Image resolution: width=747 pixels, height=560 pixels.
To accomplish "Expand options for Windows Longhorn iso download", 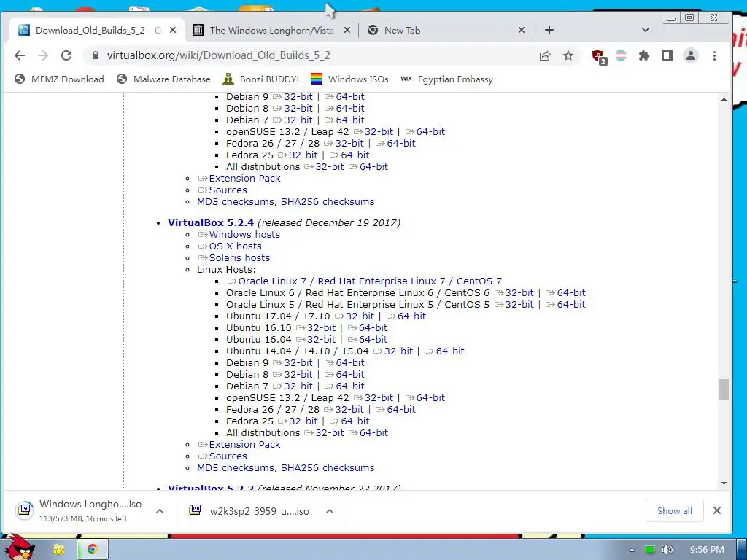I will pyautogui.click(x=160, y=511).
